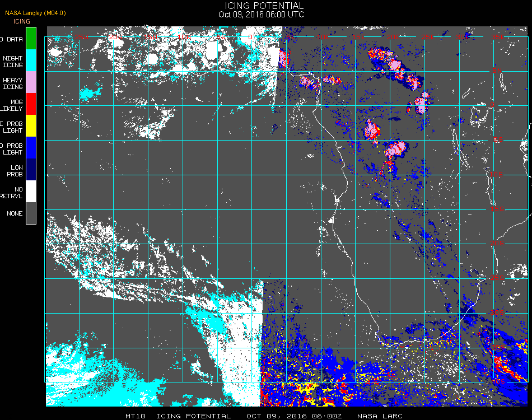
Task: Click the '25S' latitude label
Action: click(x=497, y=278)
